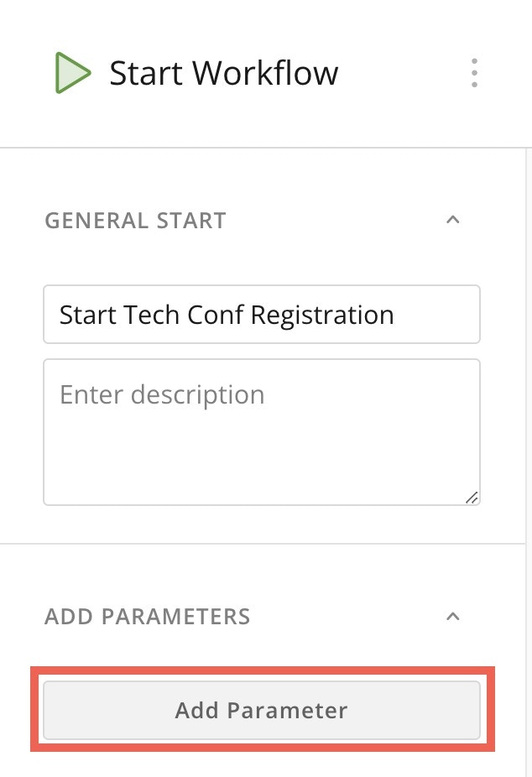Focus the Start Tech Conf Registration name field
Image resolution: width=532 pixels, height=777 pixels.
pos(262,315)
